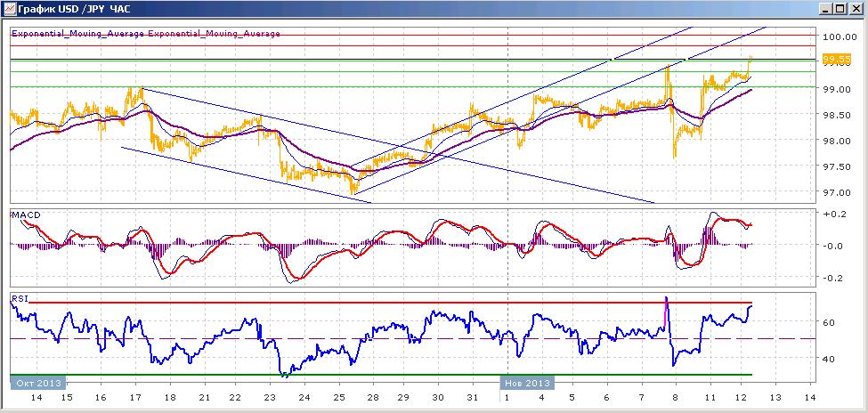
Task: Click date label 31 on time axis
Action: pos(473,398)
